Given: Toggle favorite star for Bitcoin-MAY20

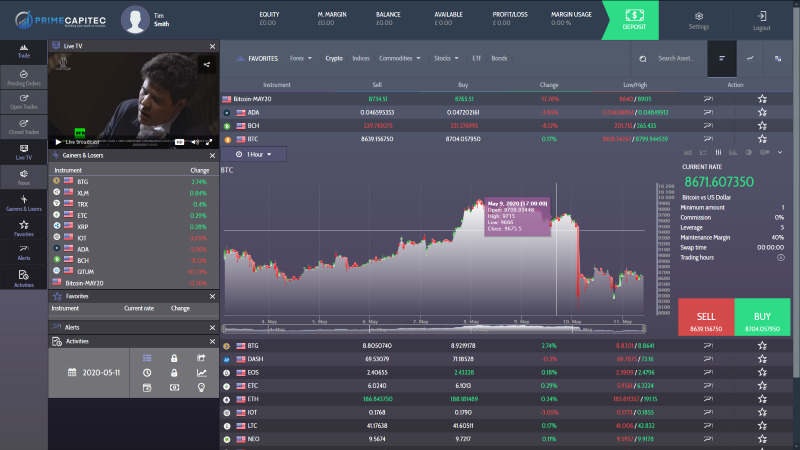Looking at the screenshot, I should pyautogui.click(x=762, y=99).
